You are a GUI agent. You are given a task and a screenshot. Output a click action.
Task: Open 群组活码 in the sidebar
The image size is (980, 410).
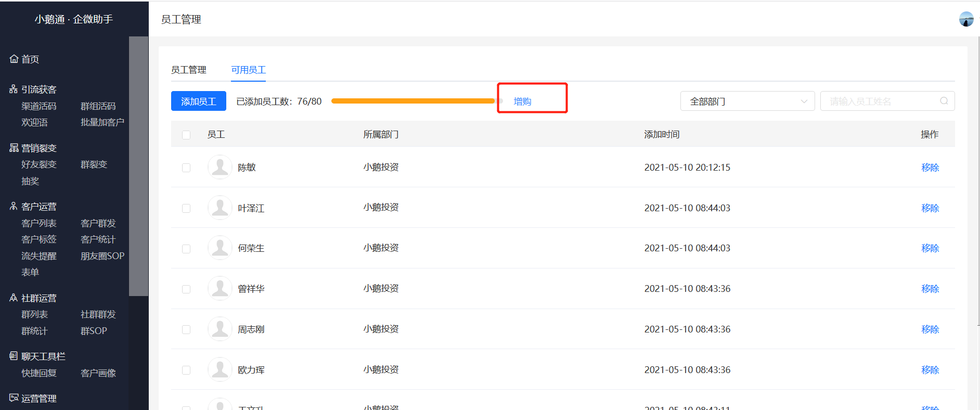tap(98, 106)
